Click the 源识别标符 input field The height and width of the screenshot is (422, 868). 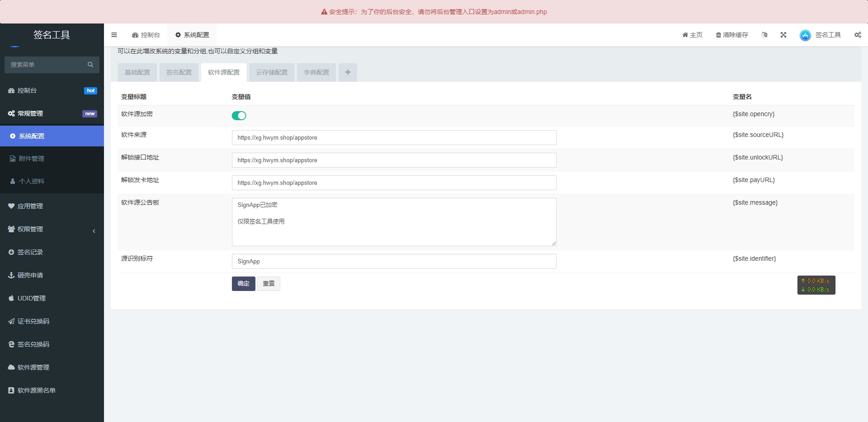(394, 262)
